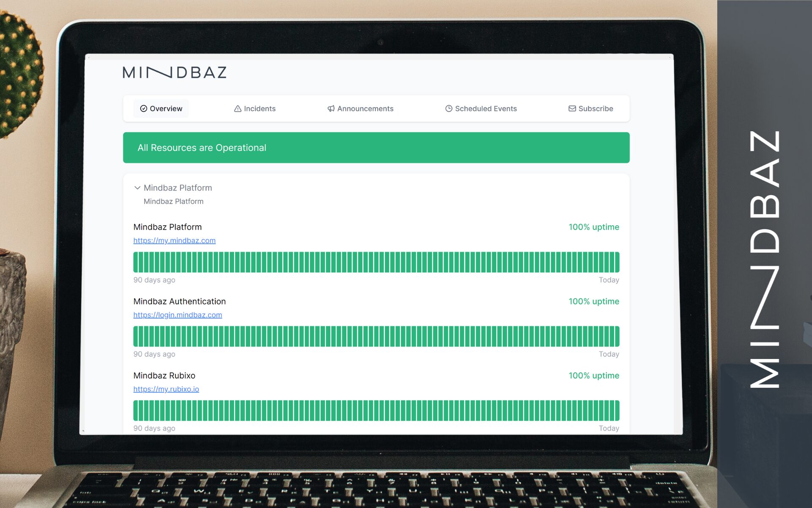Viewport: 812px width, 508px height.
Task: Click the All Resources are Operational banner
Action: click(x=376, y=148)
